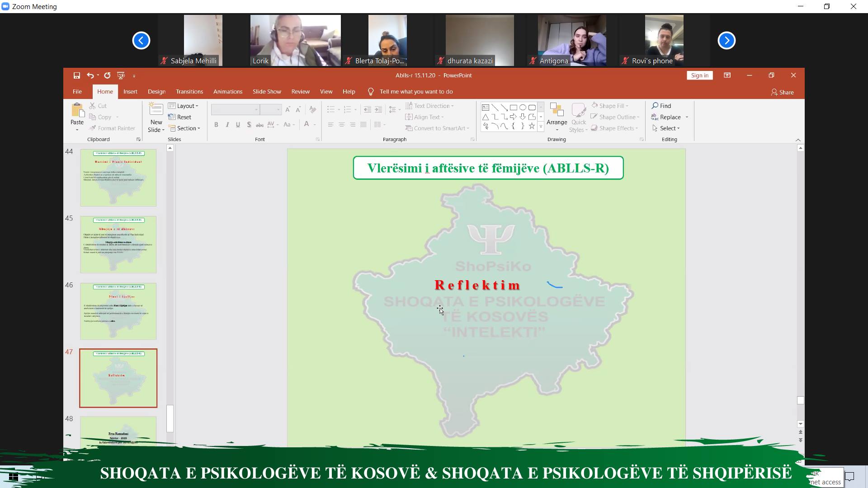
Task: Select slide 45 thumbnail
Action: pyautogui.click(x=118, y=244)
